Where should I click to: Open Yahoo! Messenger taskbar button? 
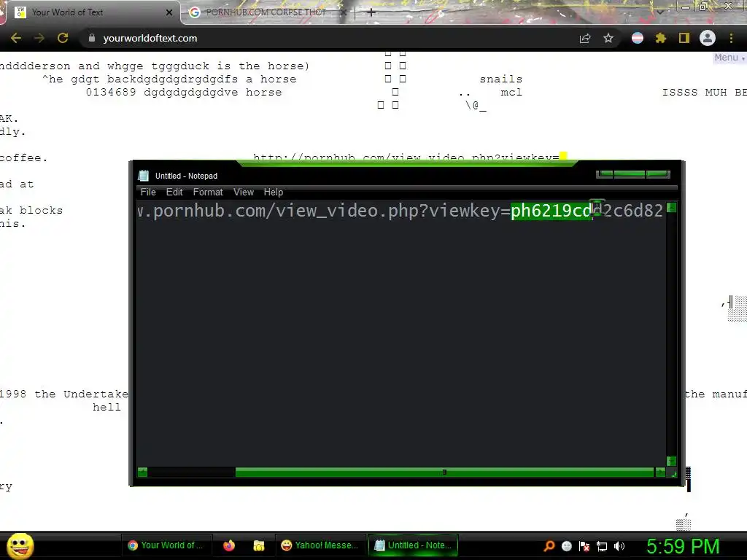click(320, 545)
